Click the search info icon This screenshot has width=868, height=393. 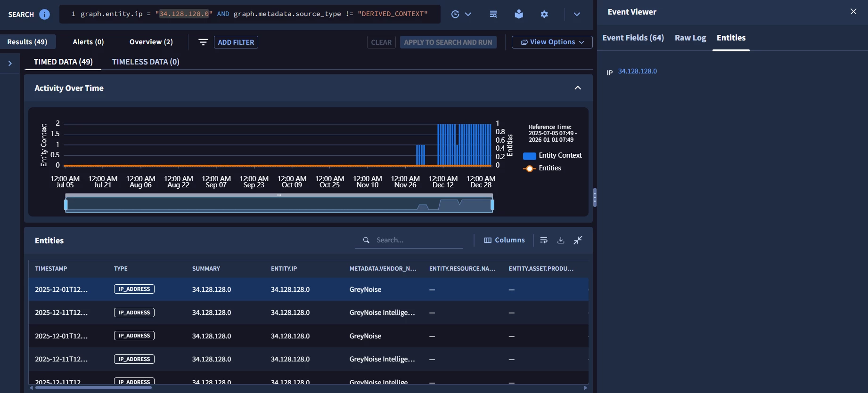point(44,14)
